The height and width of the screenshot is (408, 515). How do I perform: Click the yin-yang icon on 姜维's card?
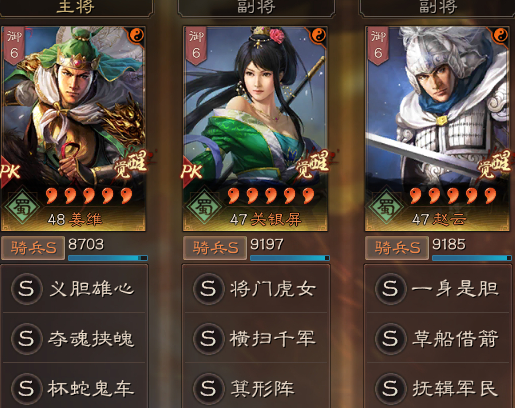(x=136, y=35)
